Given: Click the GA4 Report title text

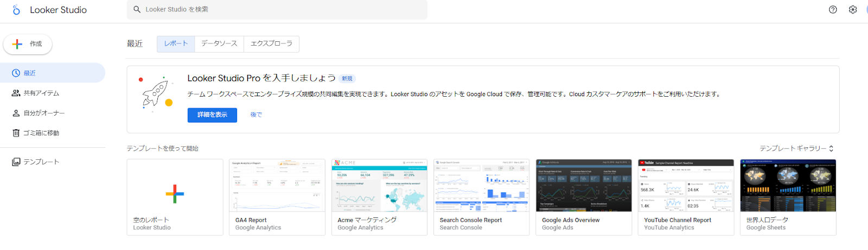Looking at the screenshot, I should click(x=251, y=220).
